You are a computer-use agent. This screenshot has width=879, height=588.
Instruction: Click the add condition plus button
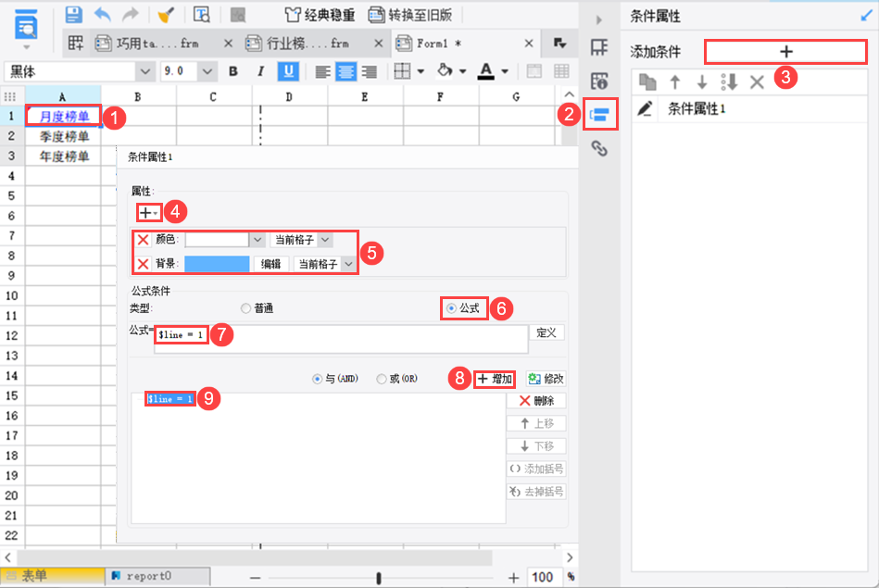pos(786,52)
